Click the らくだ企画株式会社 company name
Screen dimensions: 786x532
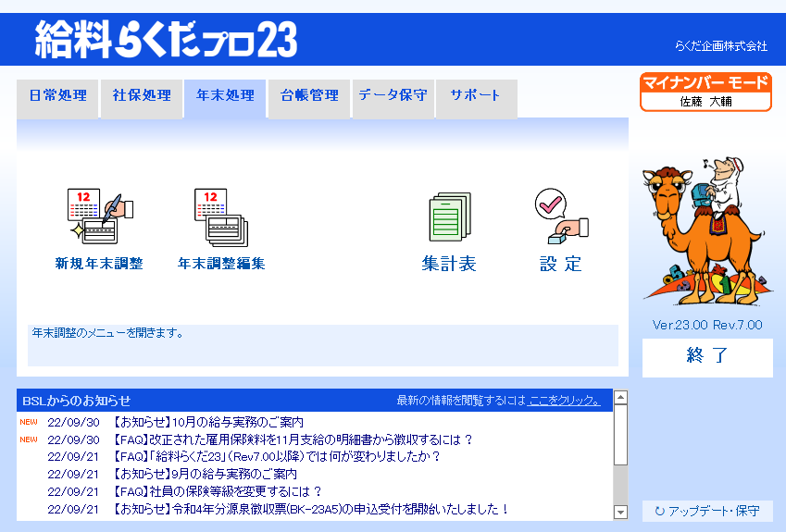(x=721, y=46)
